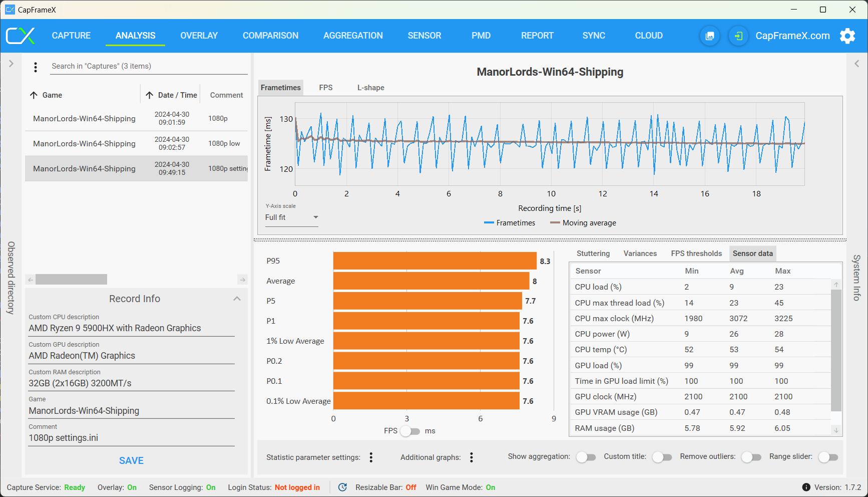Screen dimensions: 868x497
Task: Click the captures list scroll right arrow
Action: pos(242,280)
